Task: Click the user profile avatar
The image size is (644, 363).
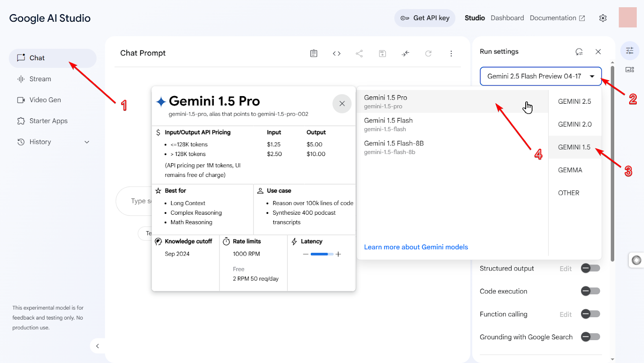Action: 627,18
